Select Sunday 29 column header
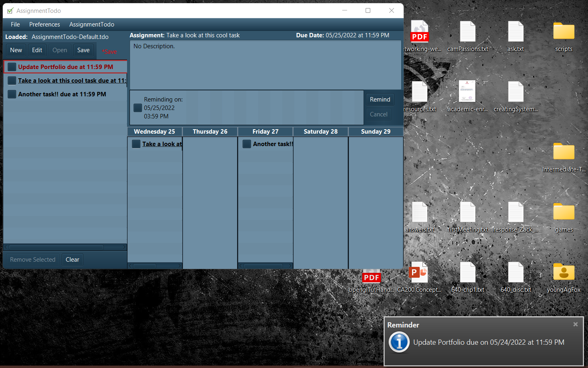 click(x=376, y=132)
